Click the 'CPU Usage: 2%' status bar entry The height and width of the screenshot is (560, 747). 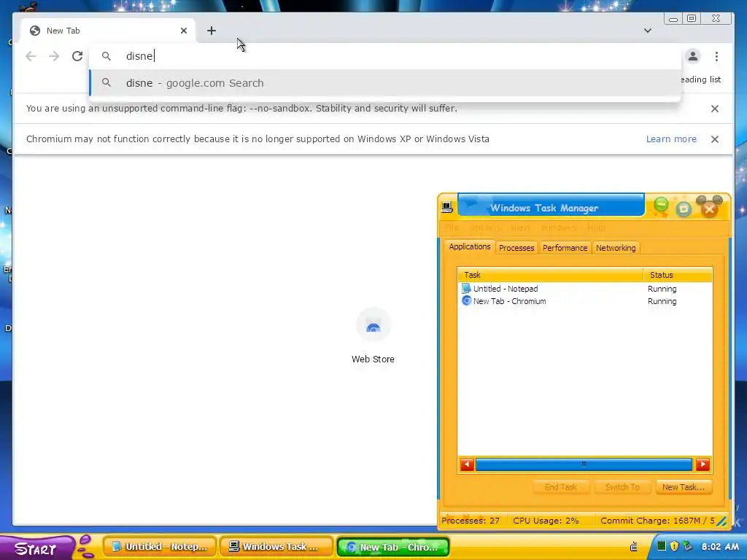[546, 521]
